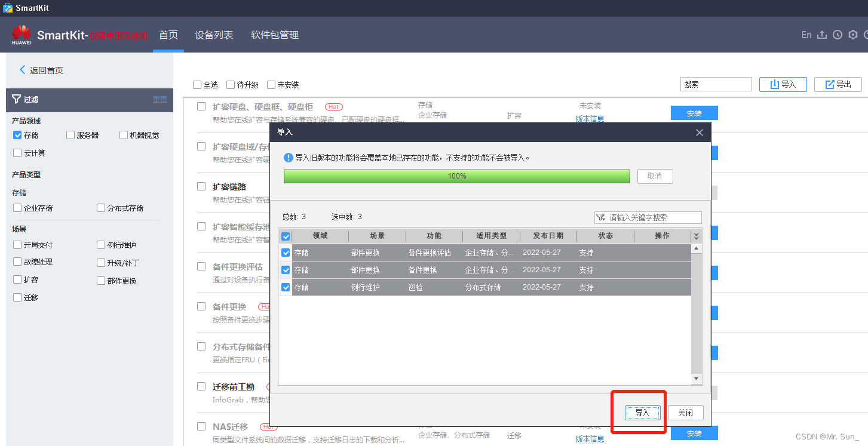Open the history clock icon
Image resolution: width=868 pixels, height=446 pixels.
click(837, 35)
